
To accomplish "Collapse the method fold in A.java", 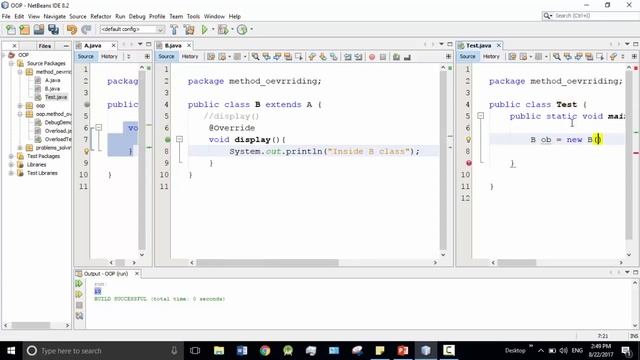I will click(98, 128).
